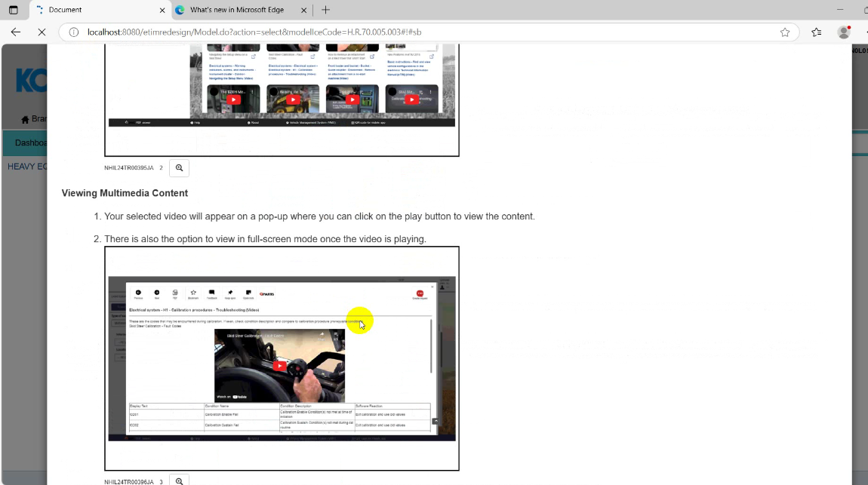Open the Favorites list icon
The image size is (868, 485).
(x=817, y=32)
